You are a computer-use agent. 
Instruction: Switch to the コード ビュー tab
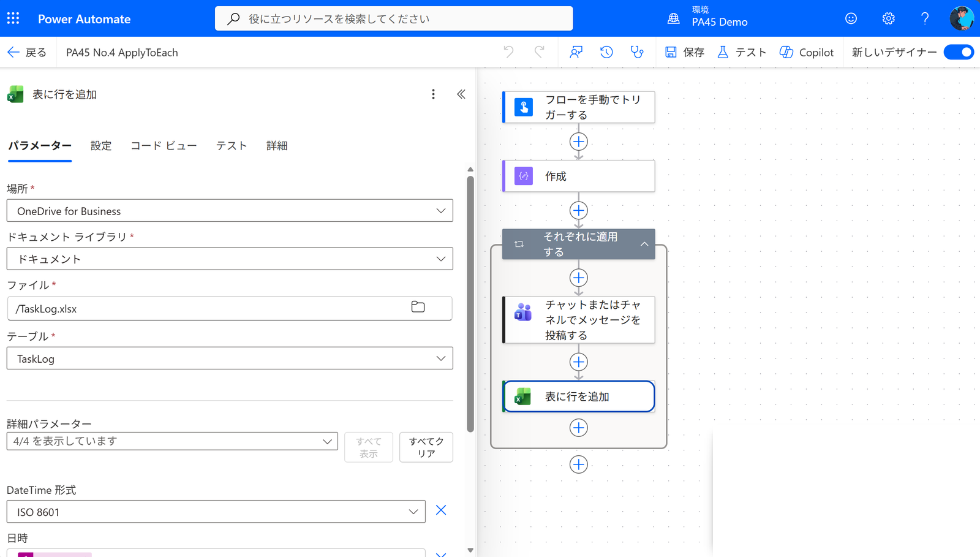pyautogui.click(x=164, y=146)
